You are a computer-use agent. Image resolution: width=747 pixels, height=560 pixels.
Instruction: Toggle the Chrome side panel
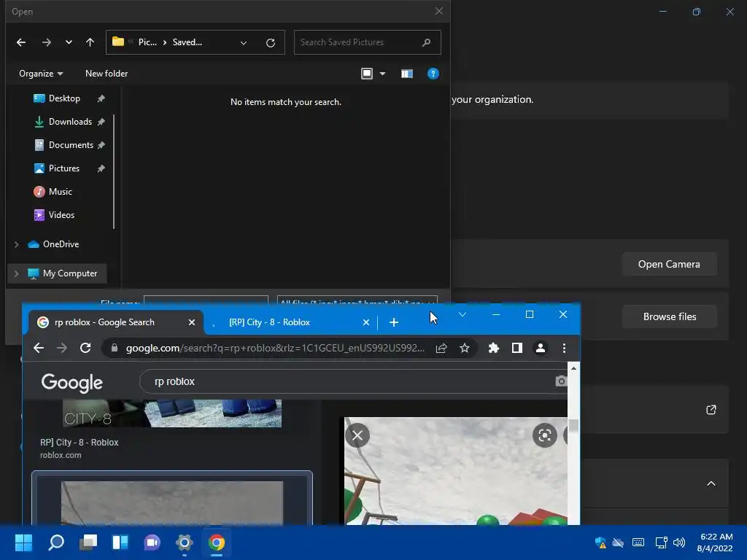(517, 348)
